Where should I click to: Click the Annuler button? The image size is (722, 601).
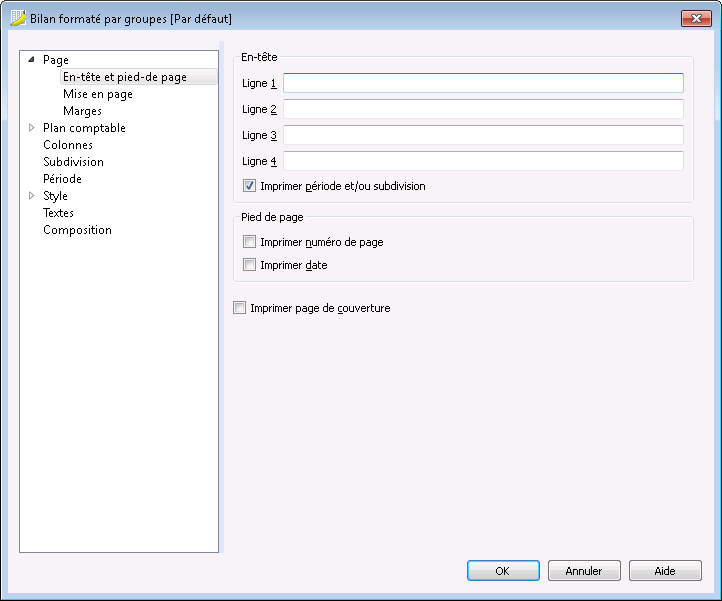pos(584,571)
